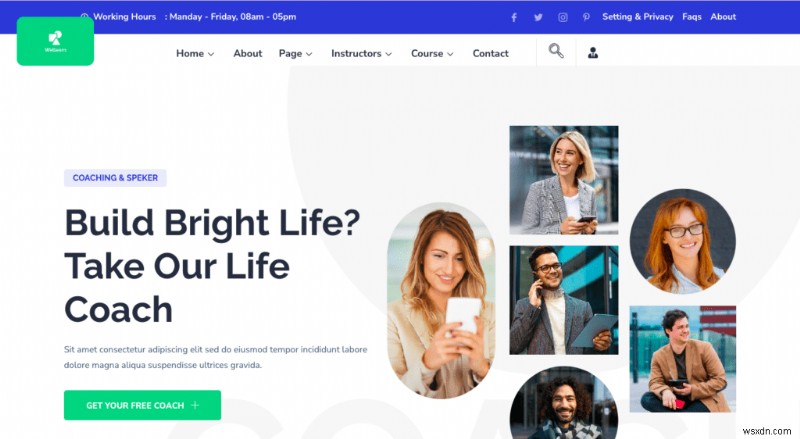Expand the Instructors dropdown menu
Screen dimensions: 800x439
point(361,53)
